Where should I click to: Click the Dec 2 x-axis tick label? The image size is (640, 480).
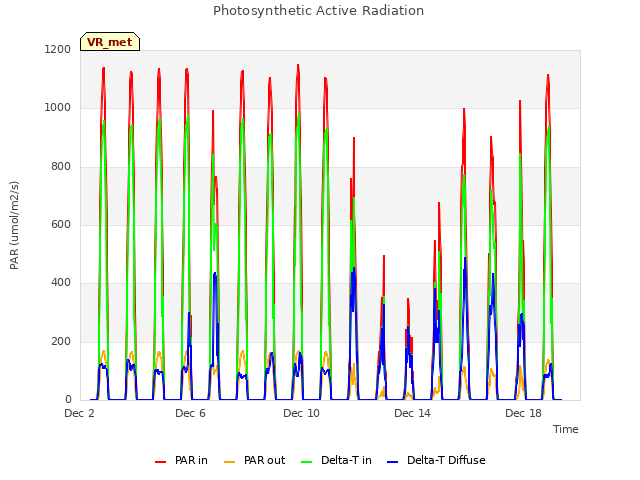(79, 413)
